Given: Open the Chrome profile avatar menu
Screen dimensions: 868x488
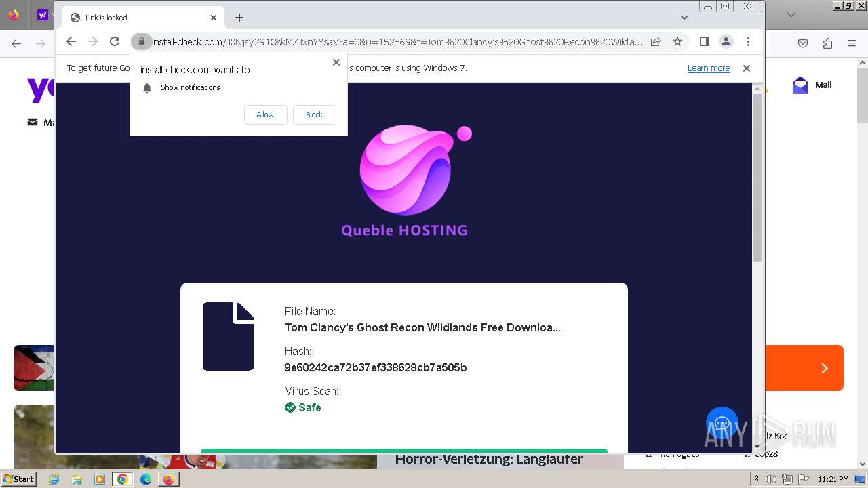Looking at the screenshot, I should click(726, 42).
